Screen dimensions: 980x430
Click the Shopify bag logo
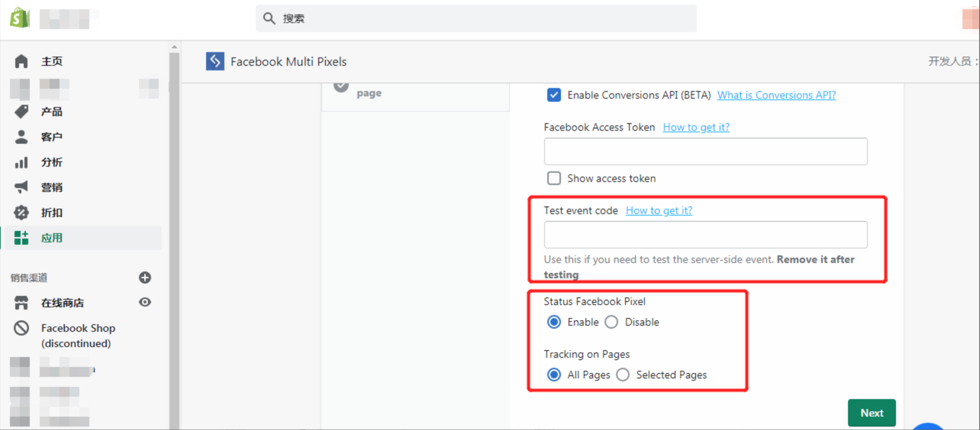tap(19, 18)
